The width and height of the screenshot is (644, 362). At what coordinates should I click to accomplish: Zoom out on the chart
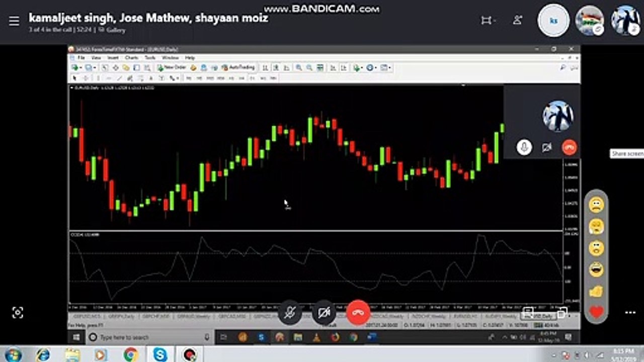[x=309, y=67]
